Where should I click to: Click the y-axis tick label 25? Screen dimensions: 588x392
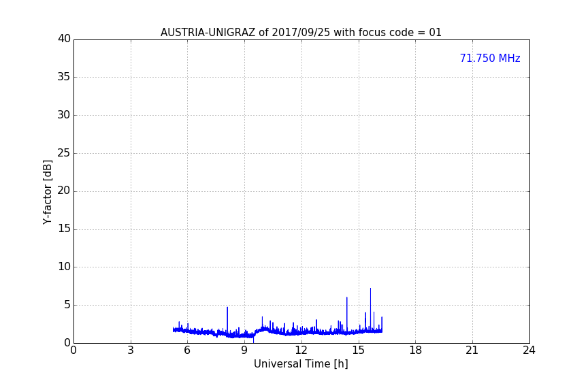tap(64, 153)
